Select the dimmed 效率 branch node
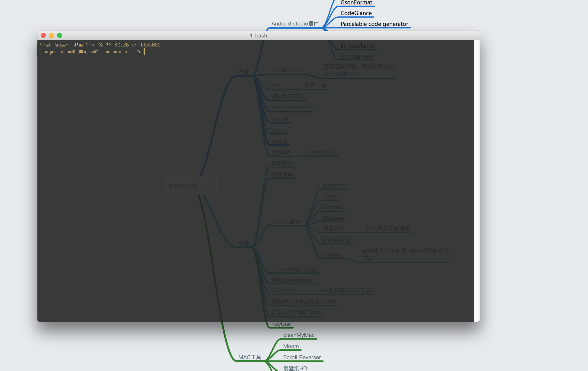This screenshot has width=588, height=371. coord(244,243)
